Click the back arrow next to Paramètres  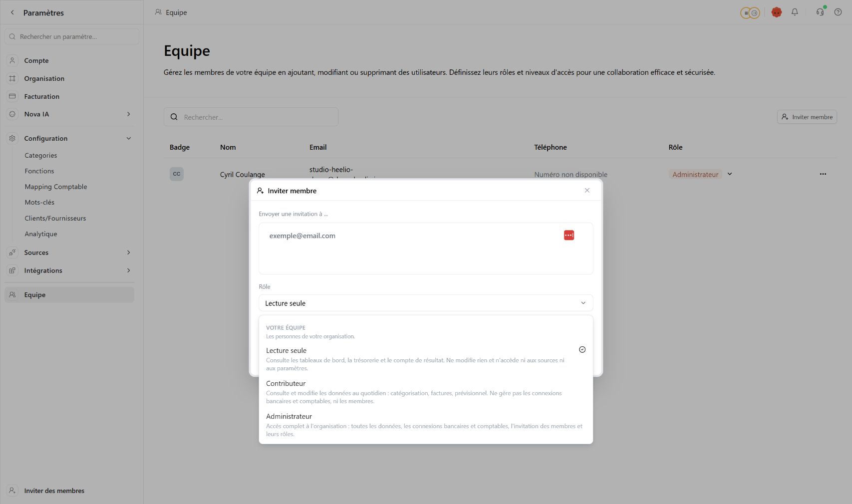click(x=12, y=12)
